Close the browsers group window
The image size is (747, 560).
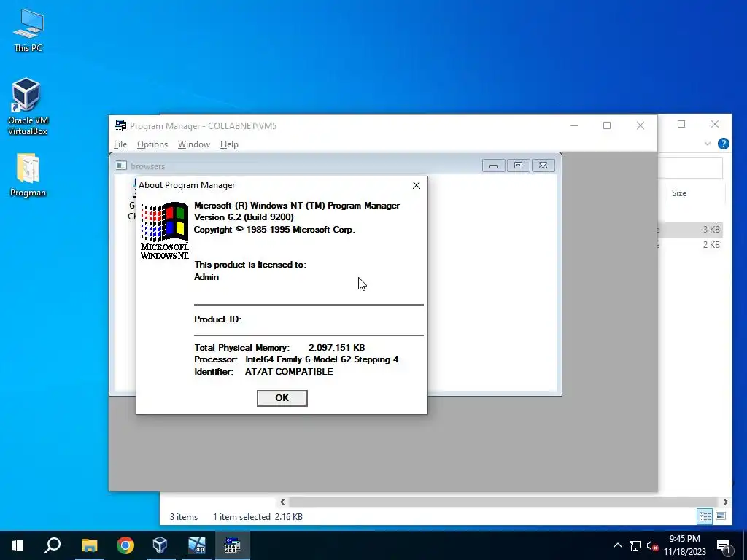point(543,166)
